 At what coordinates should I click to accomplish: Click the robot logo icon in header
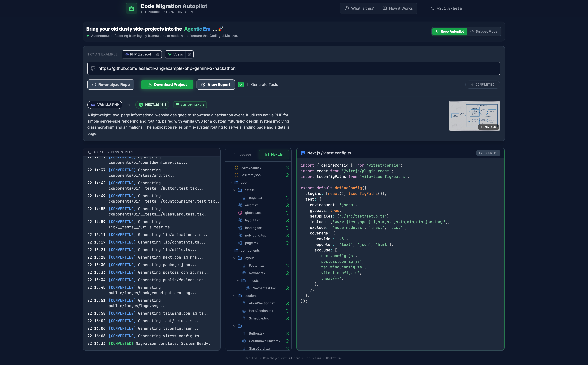[x=131, y=8]
